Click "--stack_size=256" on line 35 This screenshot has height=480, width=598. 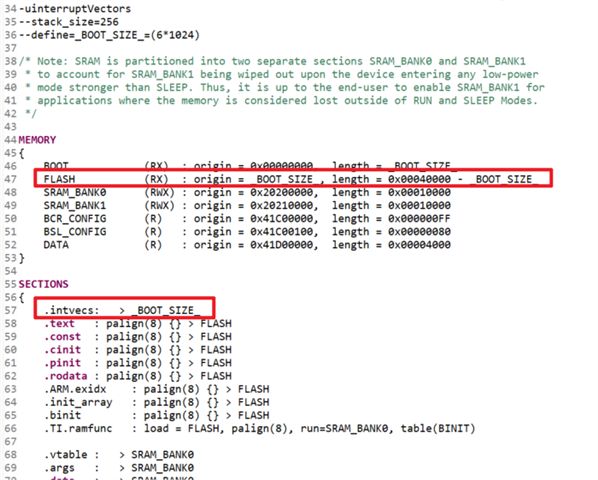point(69,22)
